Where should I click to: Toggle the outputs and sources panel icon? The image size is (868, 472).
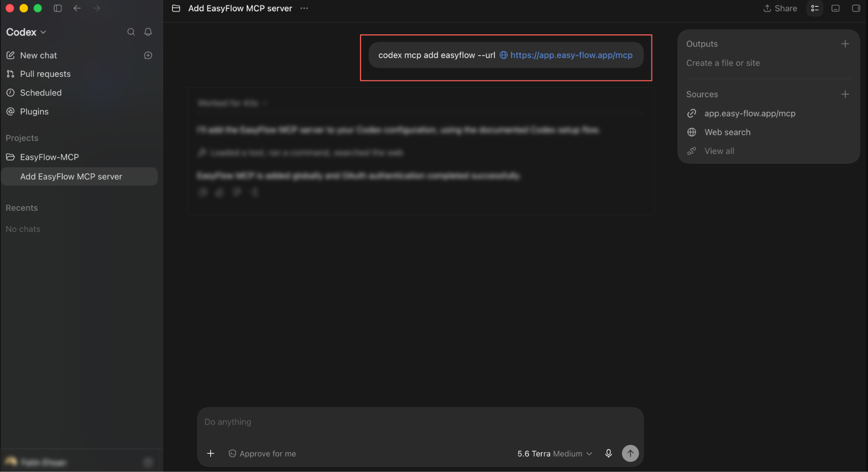(815, 8)
